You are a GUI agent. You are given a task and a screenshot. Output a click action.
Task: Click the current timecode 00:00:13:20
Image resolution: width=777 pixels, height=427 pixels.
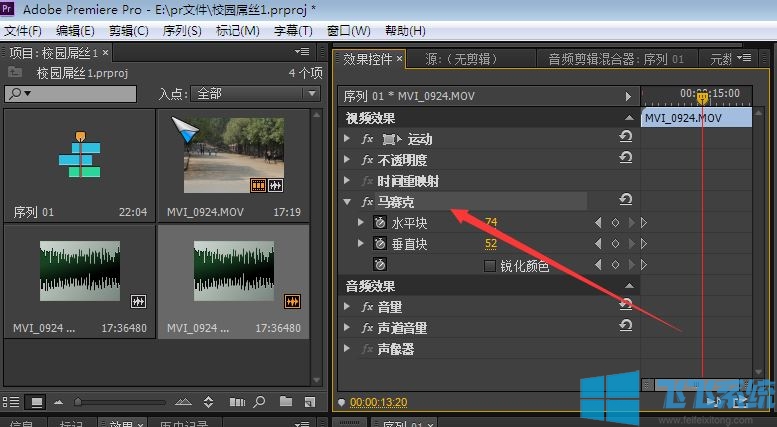378,403
